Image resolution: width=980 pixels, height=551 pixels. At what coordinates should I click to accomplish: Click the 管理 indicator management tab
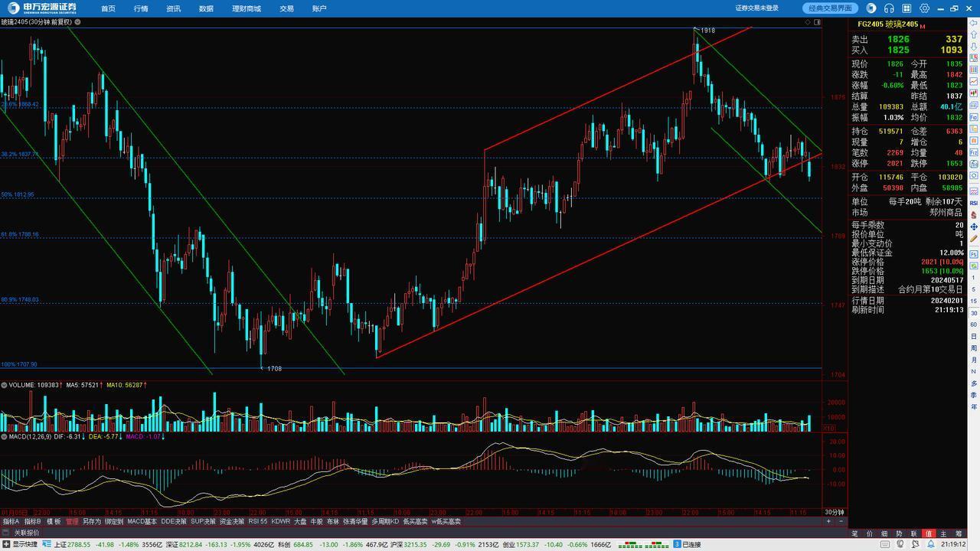tap(71, 521)
